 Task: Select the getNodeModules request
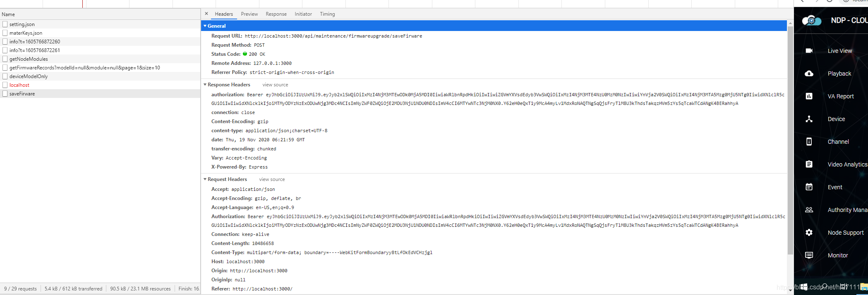click(x=100, y=59)
